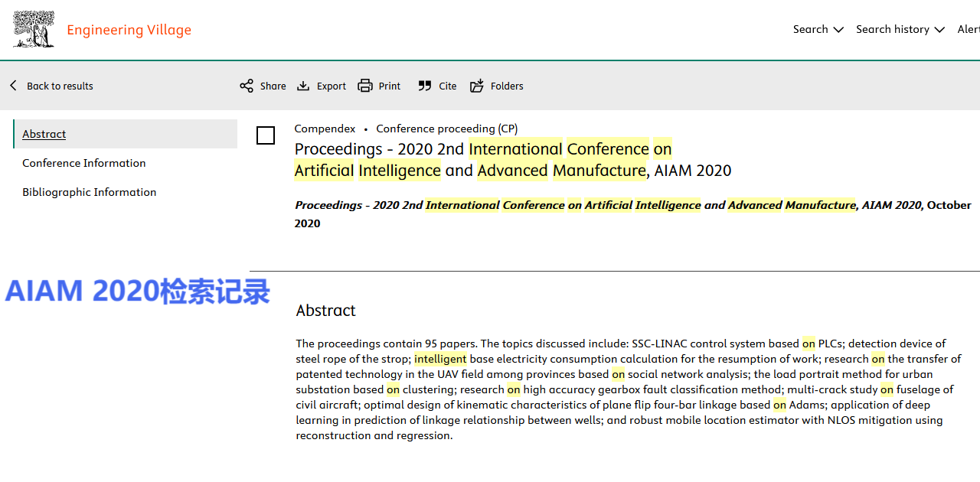Open the proceedings title heading
980x482 pixels.
512,160
